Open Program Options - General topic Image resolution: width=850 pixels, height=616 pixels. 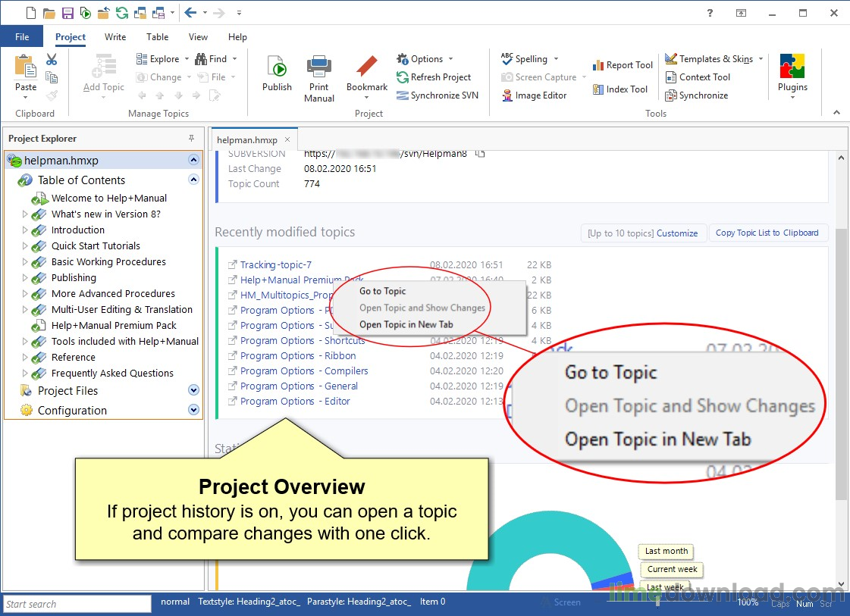click(x=299, y=386)
